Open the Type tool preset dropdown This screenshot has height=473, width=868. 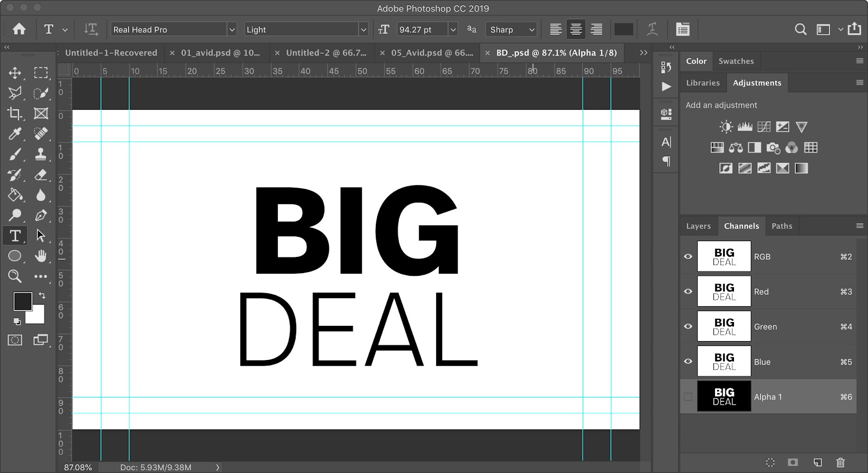(65, 30)
